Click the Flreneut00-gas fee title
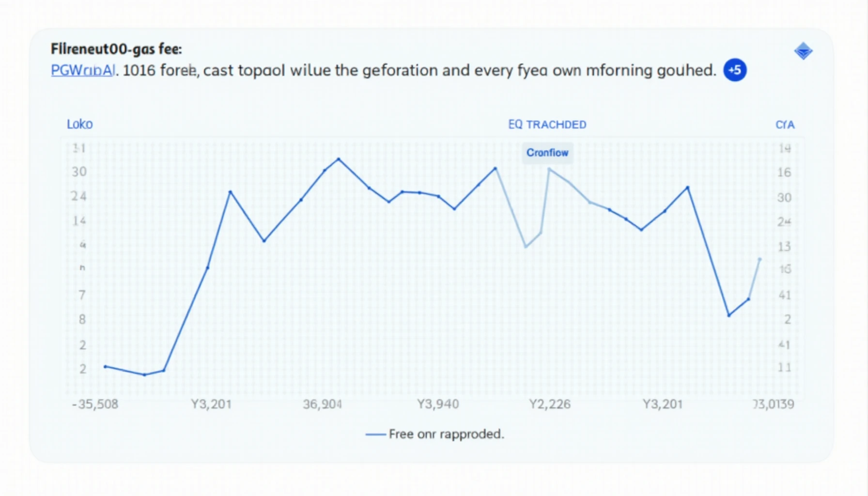 [x=116, y=49]
